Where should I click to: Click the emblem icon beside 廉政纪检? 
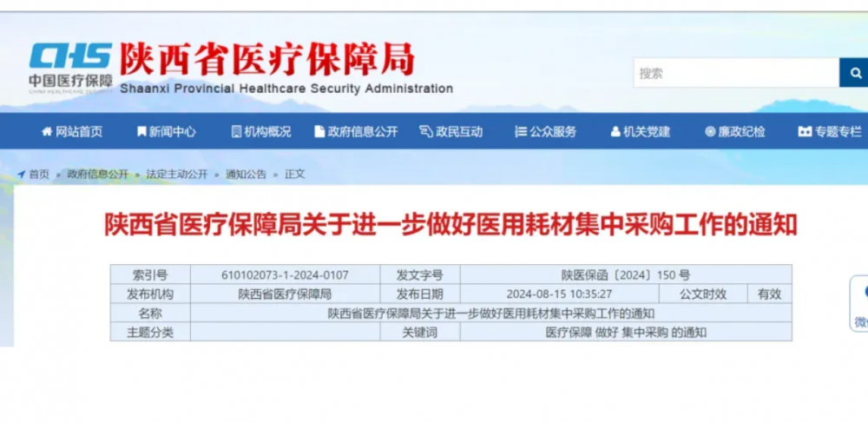(x=710, y=132)
